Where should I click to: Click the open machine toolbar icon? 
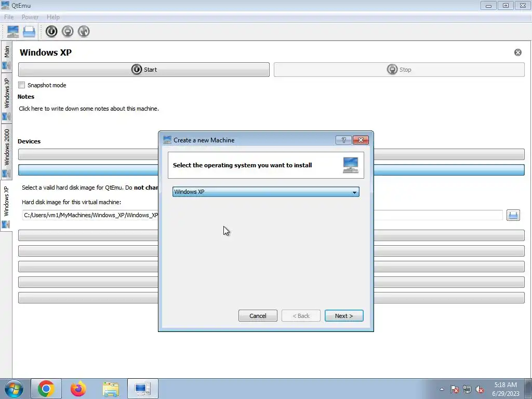click(x=29, y=31)
